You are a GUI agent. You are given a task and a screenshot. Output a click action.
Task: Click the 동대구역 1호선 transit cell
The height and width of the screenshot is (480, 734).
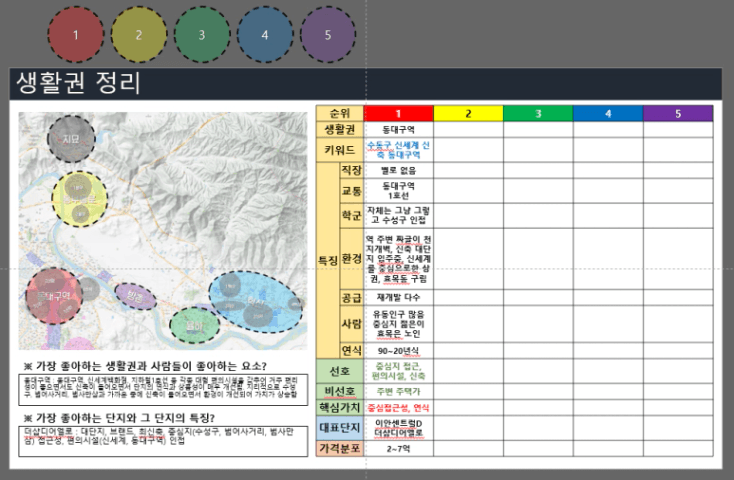click(398, 191)
